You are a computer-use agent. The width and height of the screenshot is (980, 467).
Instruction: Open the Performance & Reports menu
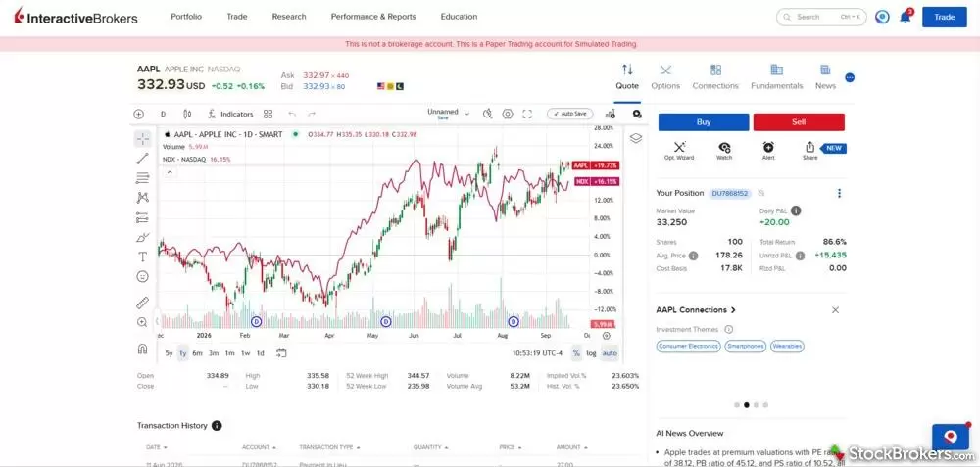(373, 17)
